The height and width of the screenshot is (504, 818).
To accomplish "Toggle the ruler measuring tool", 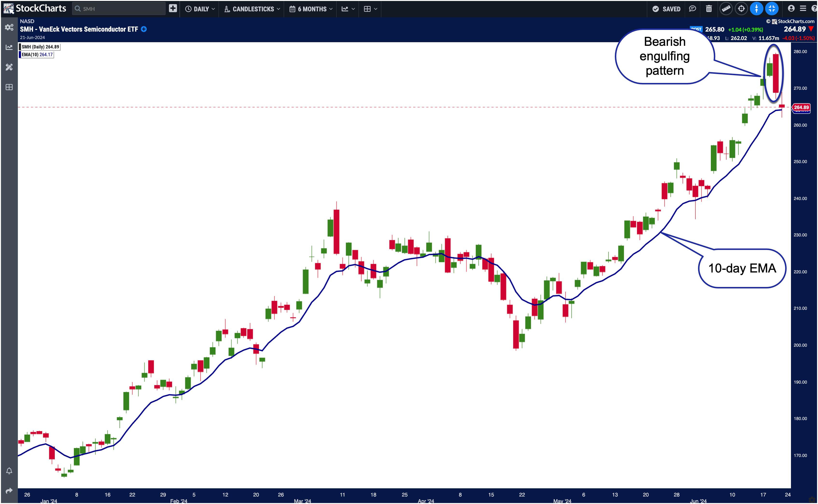I will [726, 9].
